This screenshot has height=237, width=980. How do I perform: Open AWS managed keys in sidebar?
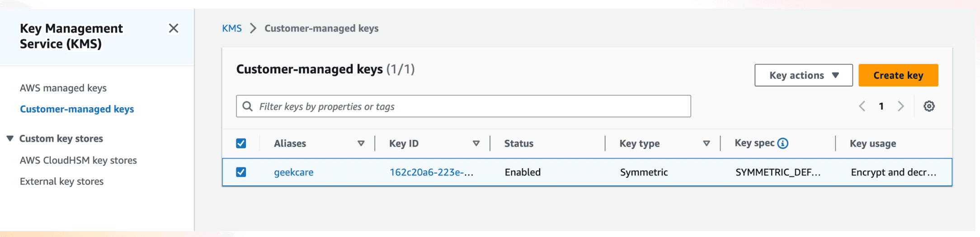[63, 88]
